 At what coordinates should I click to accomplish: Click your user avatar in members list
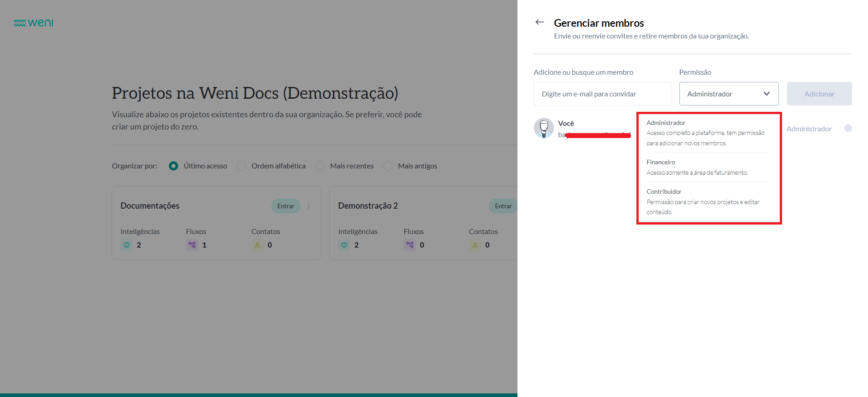point(544,128)
